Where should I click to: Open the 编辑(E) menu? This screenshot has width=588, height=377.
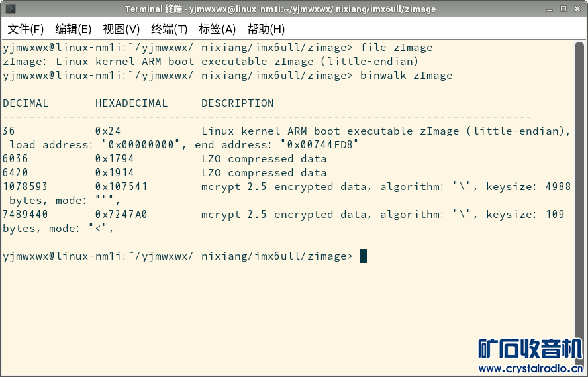[73, 29]
